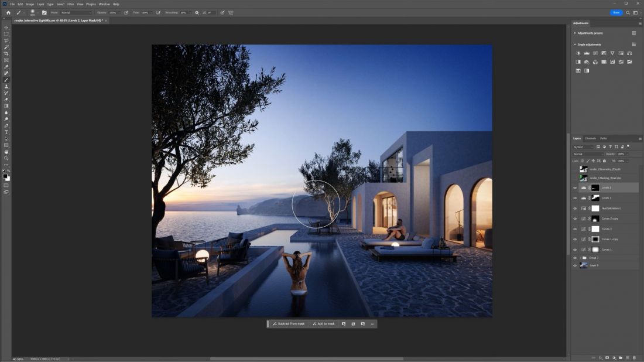Hide the Curves 2 copy layer
This screenshot has height=362, width=644.
point(575,218)
